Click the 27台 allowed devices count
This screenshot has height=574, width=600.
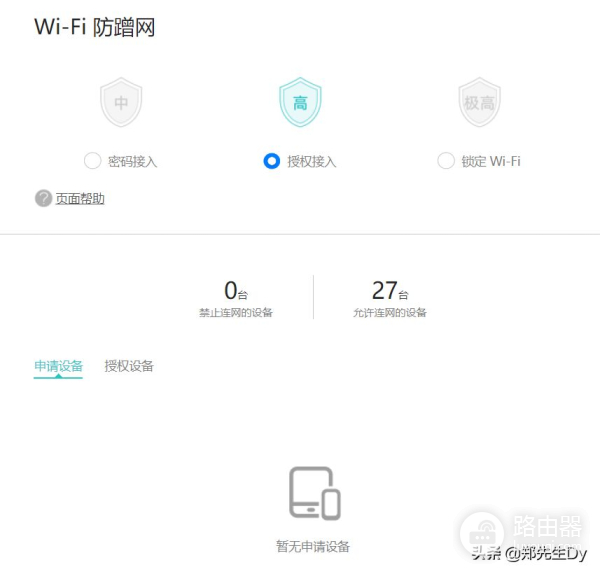click(390, 290)
